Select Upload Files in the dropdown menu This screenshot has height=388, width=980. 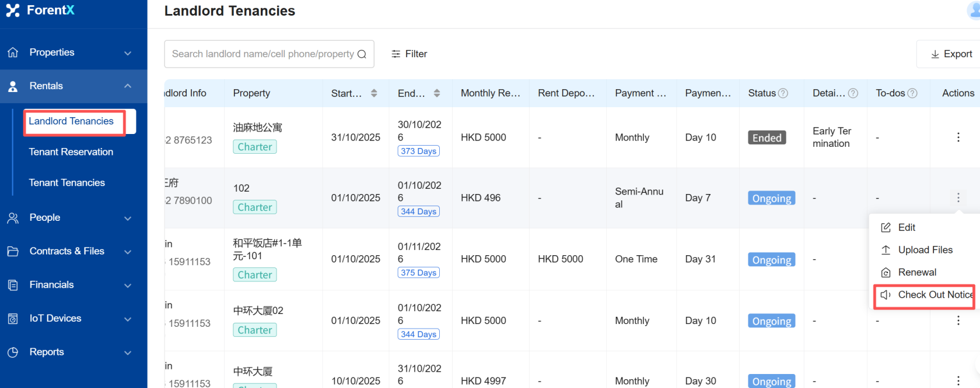925,250
